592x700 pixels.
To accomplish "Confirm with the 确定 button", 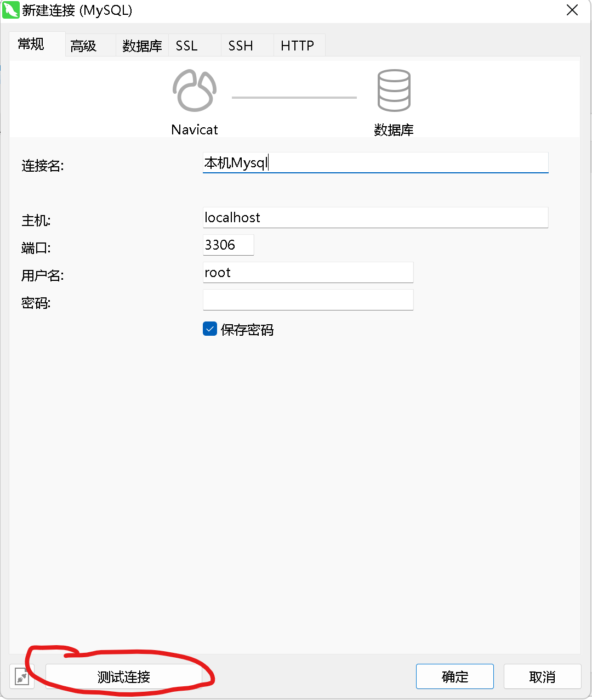I will coord(455,677).
